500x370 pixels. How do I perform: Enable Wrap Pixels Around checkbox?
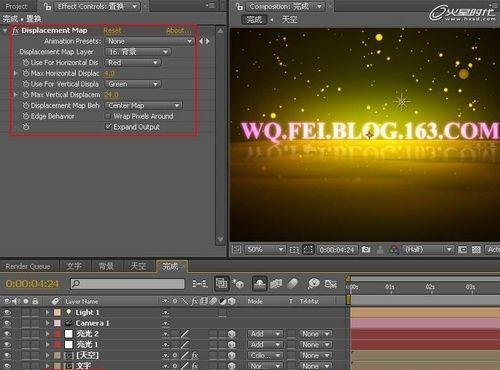pos(108,116)
